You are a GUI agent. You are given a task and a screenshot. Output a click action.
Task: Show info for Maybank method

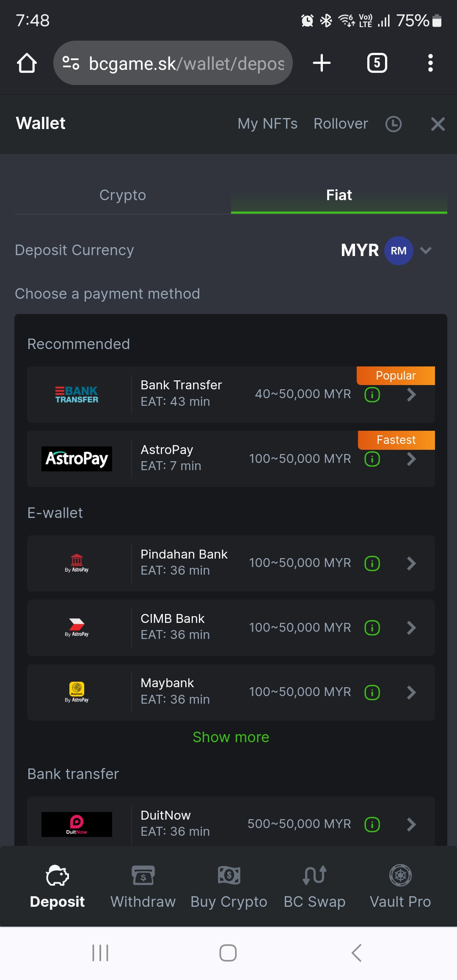(x=372, y=693)
